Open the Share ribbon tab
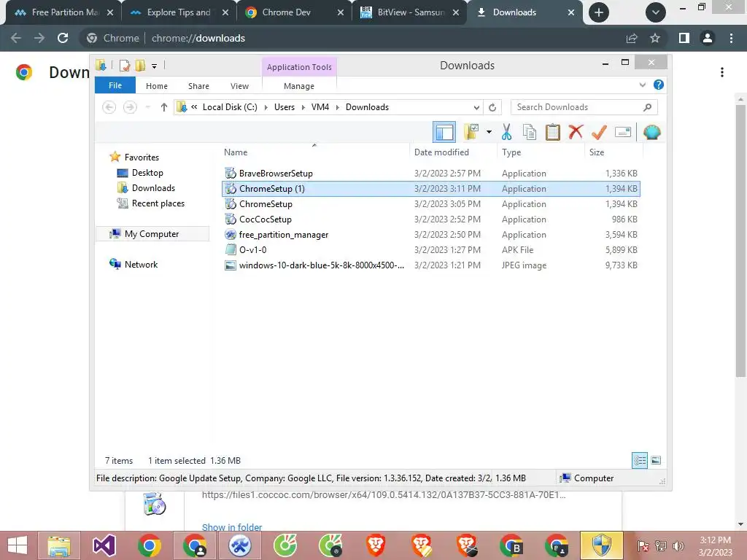Screen dimensions: 747x560 [198, 86]
